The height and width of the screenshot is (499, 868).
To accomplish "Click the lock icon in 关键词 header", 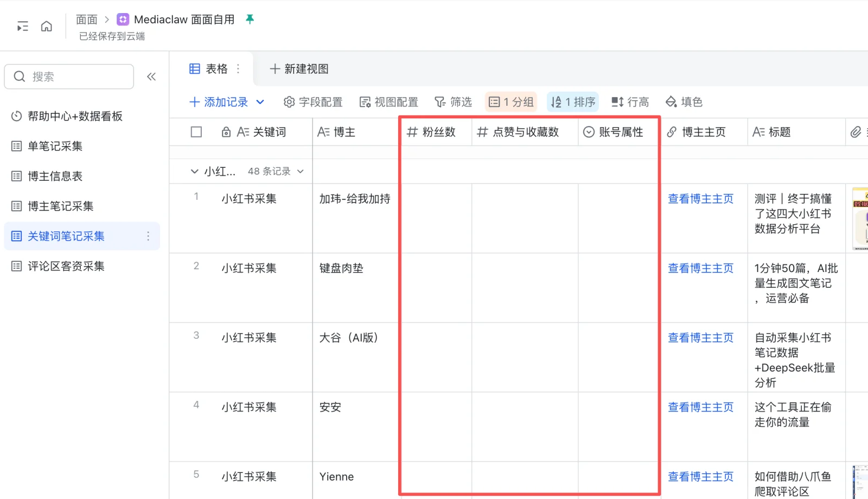I will pos(226,132).
